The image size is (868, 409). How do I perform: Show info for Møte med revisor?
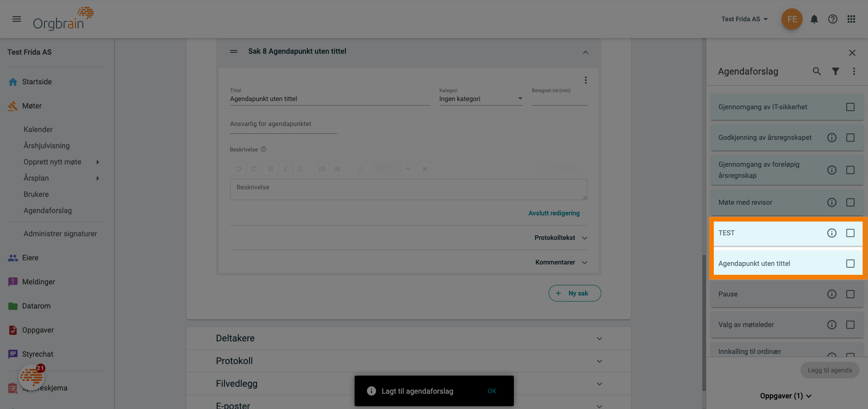tap(832, 202)
